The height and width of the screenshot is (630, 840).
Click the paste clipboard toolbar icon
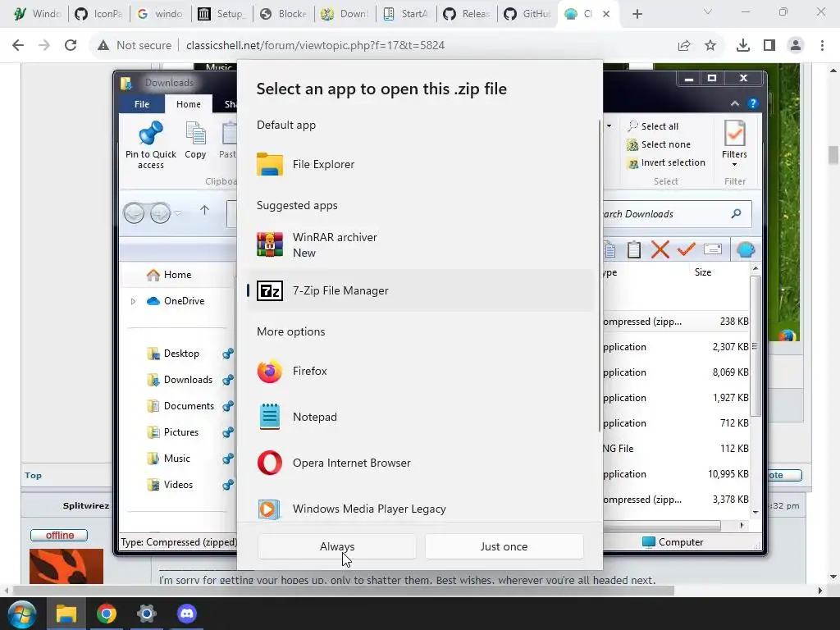coord(634,249)
